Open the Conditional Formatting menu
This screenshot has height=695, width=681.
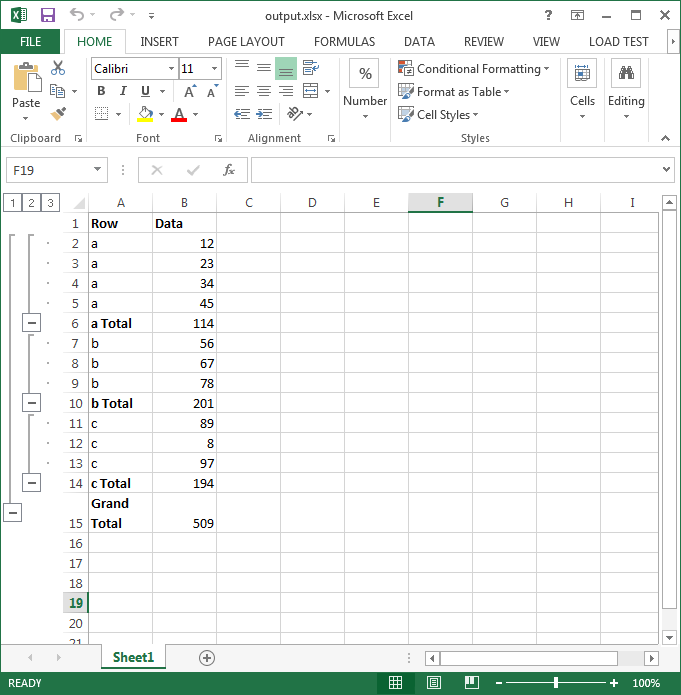click(x=474, y=69)
